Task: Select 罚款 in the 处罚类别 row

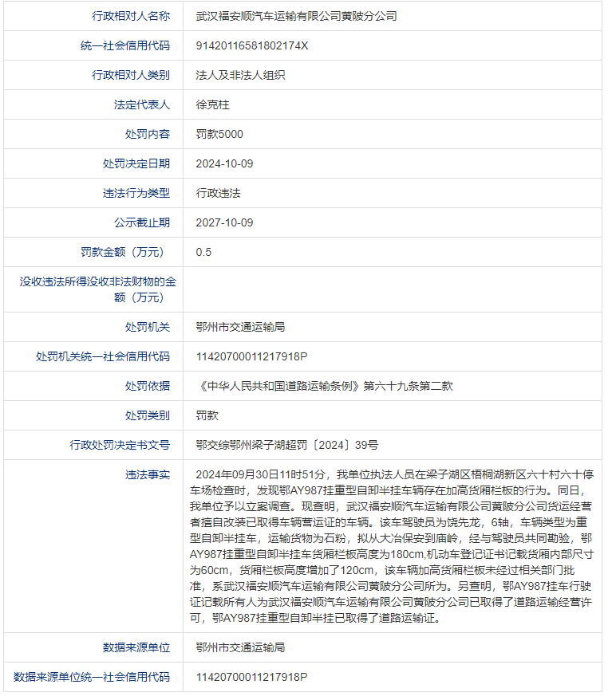Action: tap(207, 415)
